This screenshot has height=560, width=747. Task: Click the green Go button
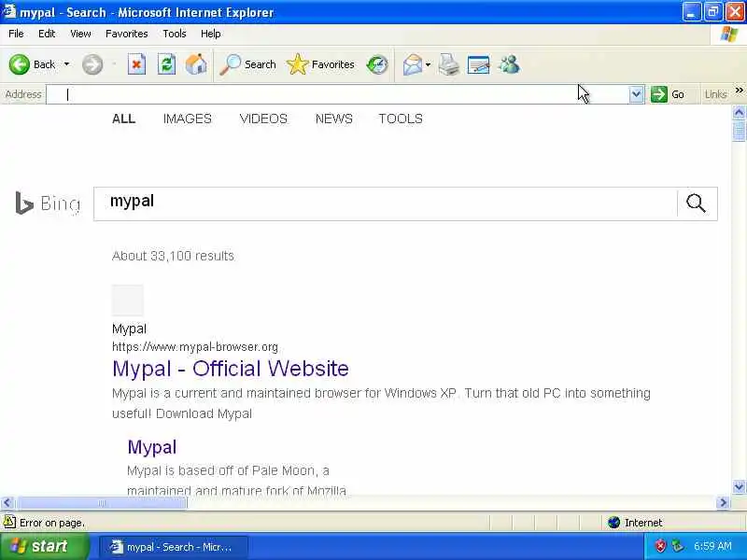668,94
